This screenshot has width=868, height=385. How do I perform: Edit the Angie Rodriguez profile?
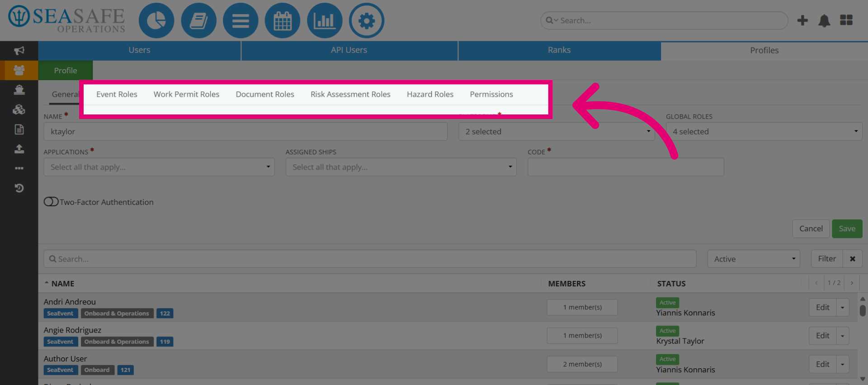click(823, 336)
